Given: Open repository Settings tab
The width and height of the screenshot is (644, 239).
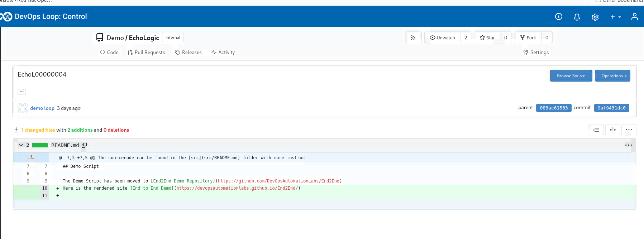Looking at the screenshot, I should pyautogui.click(x=536, y=52).
